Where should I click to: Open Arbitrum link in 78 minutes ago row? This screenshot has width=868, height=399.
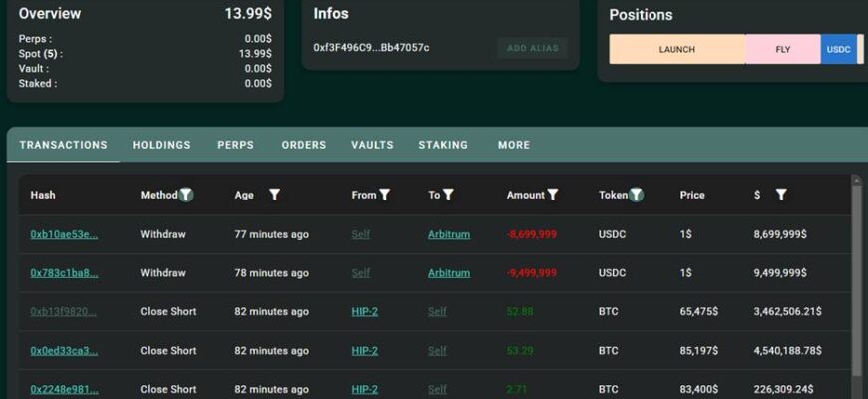[449, 273]
